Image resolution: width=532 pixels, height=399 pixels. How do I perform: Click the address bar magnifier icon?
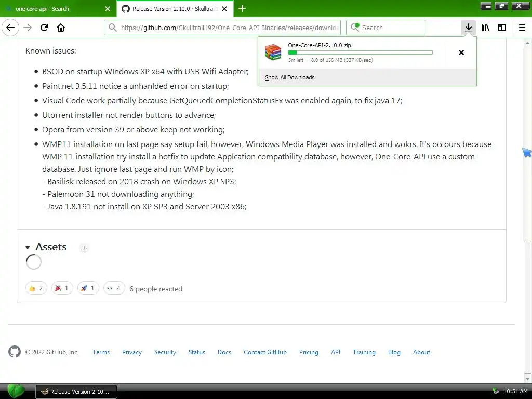point(113,28)
